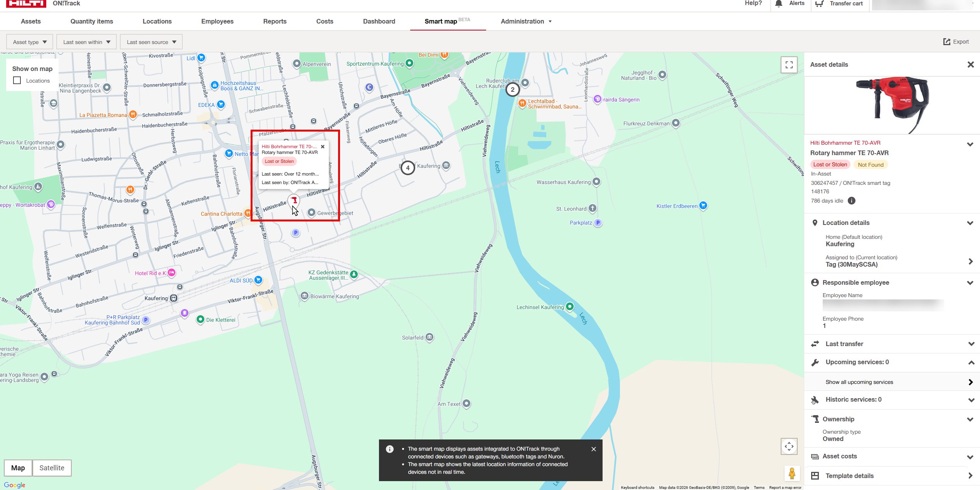Open the cluster marker showing 4 assets

point(408,168)
